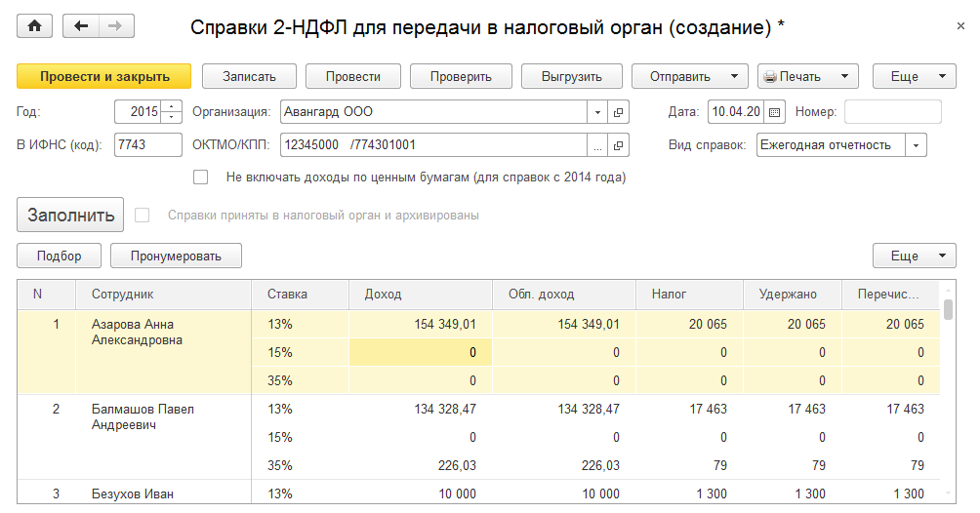Screen dimensions: 980x513
Task: Toggle 'Справки приняты в налоговый орган' checkbox
Action: (x=143, y=215)
